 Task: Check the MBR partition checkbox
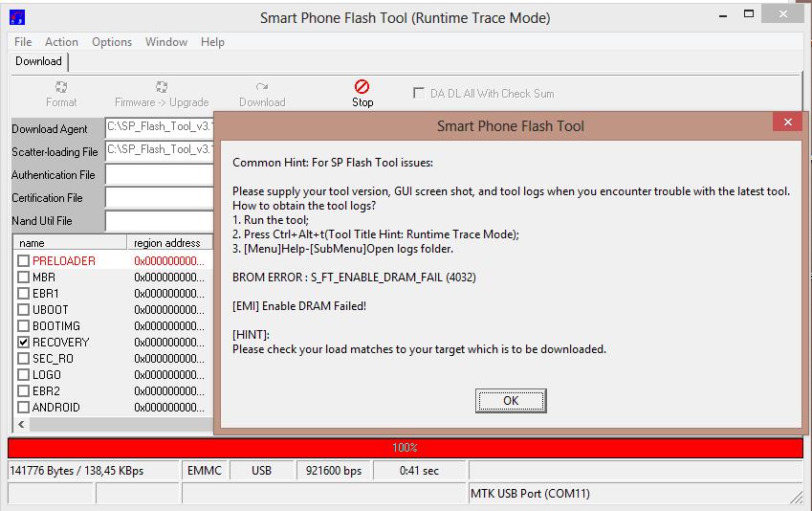click(x=23, y=278)
